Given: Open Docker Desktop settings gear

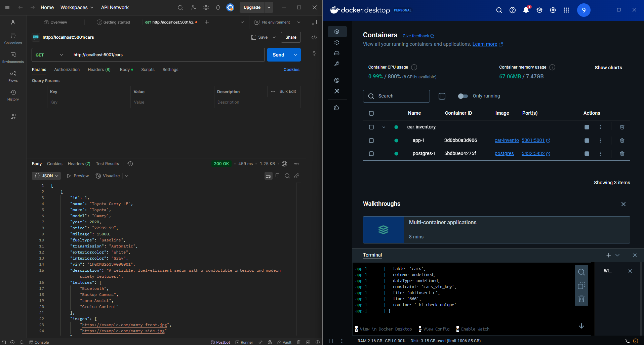Looking at the screenshot, I should pos(553,10).
